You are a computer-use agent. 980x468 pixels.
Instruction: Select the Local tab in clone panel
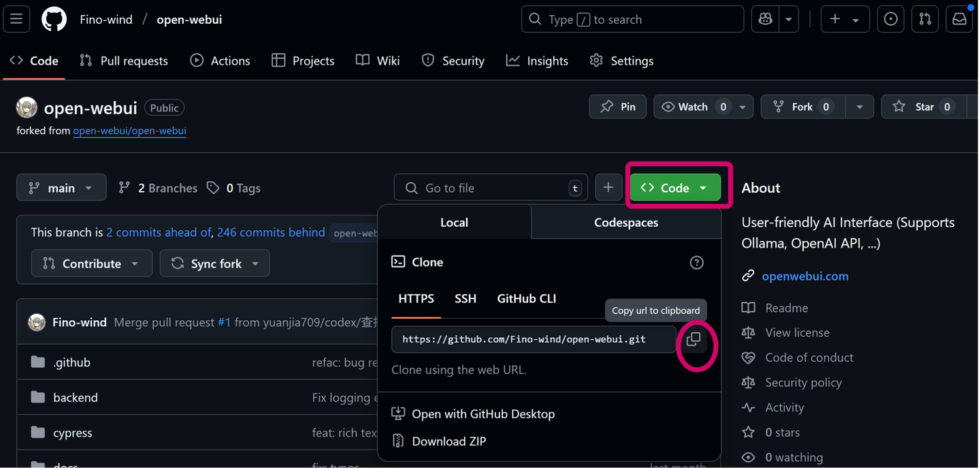[454, 222]
